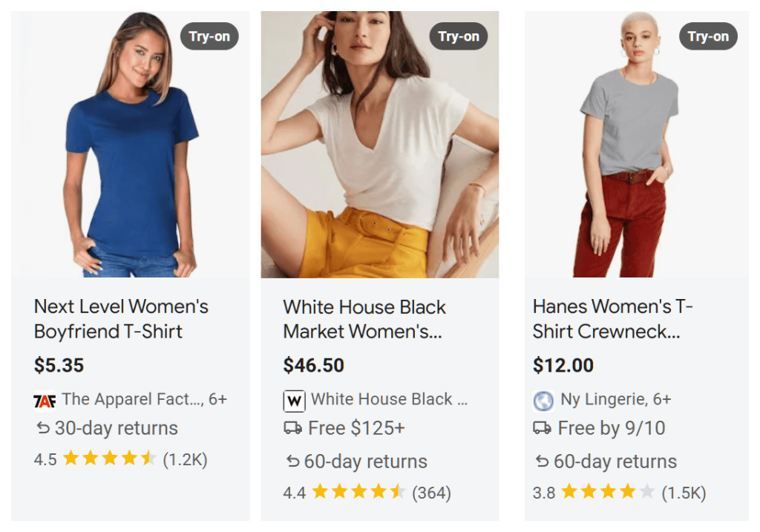Image resolution: width=760 pixels, height=532 pixels.
Task: Open the Next Level Women's Boyfriend T-Shirt listing
Action: 121,319
